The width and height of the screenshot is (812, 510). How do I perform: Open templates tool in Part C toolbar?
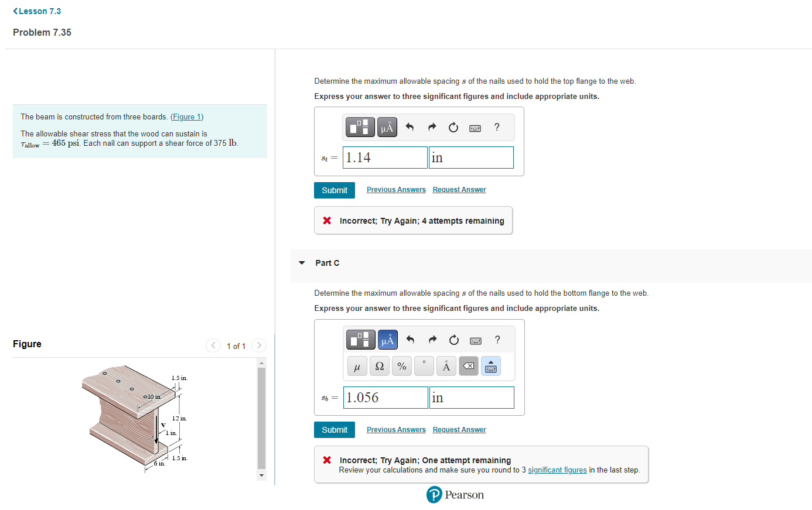click(x=360, y=340)
